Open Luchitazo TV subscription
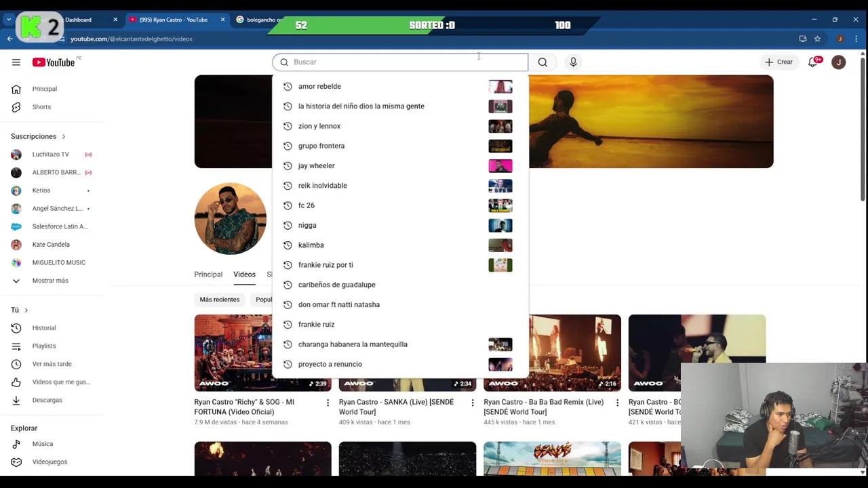The width and height of the screenshot is (868, 488). click(x=52, y=155)
